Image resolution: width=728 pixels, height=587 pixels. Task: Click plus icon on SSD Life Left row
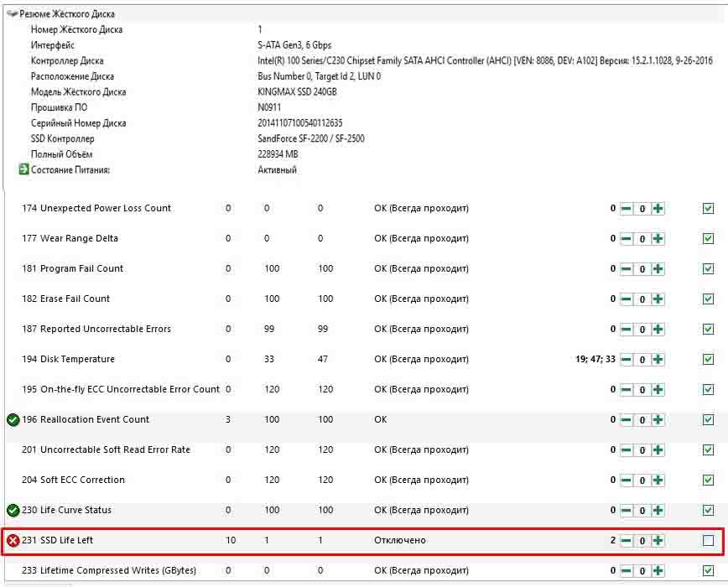tap(658, 541)
